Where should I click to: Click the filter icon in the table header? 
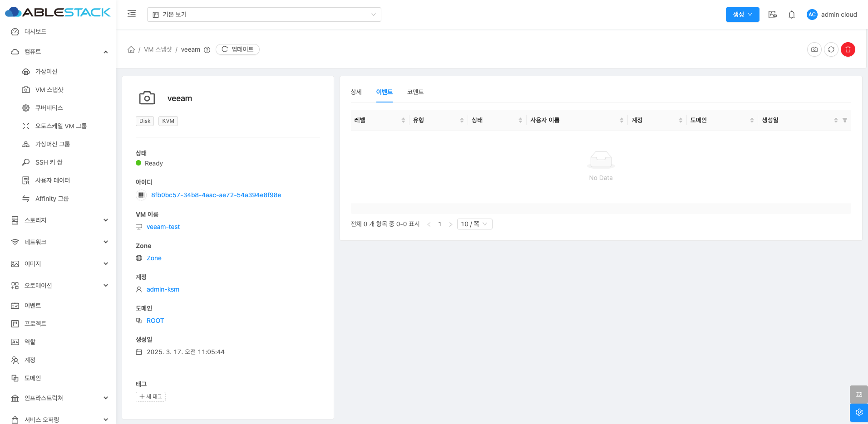[844, 120]
